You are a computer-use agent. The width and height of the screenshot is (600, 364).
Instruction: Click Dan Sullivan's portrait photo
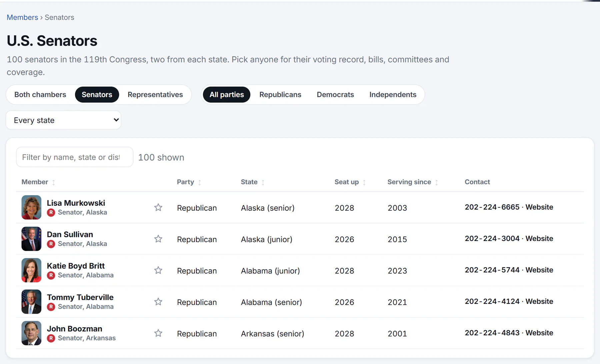coord(31,239)
